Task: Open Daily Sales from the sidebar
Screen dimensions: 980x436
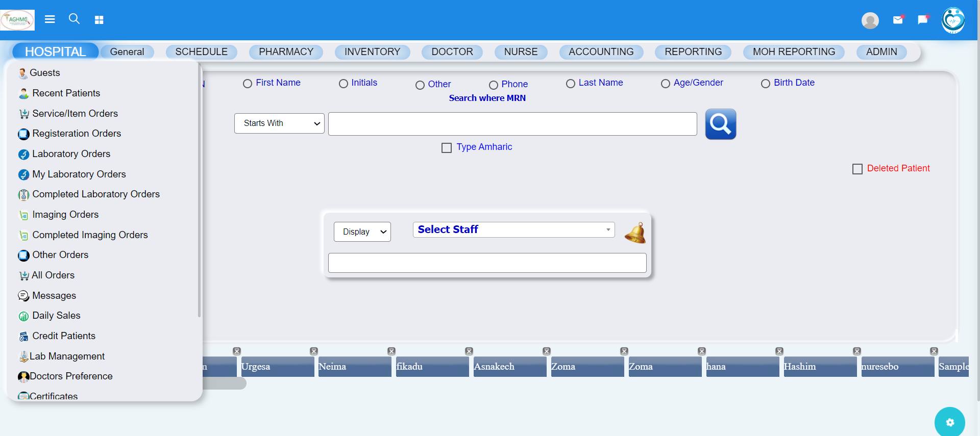Action: pyautogui.click(x=56, y=316)
